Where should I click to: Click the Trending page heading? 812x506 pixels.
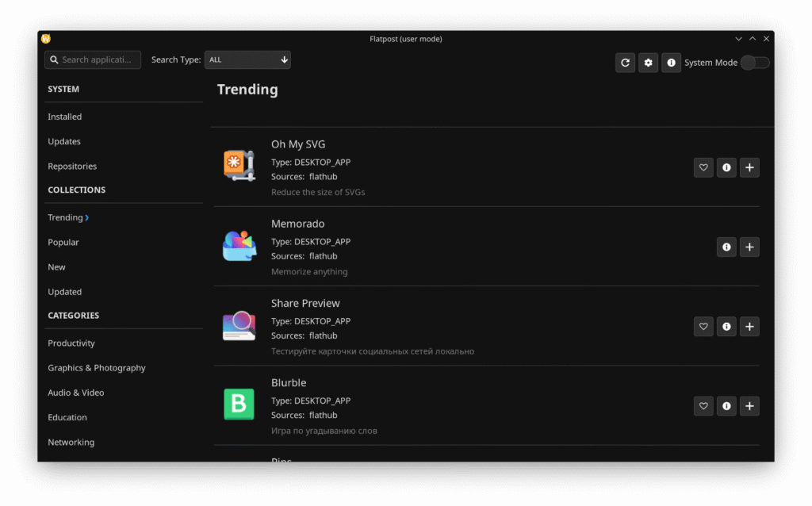pyautogui.click(x=247, y=90)
